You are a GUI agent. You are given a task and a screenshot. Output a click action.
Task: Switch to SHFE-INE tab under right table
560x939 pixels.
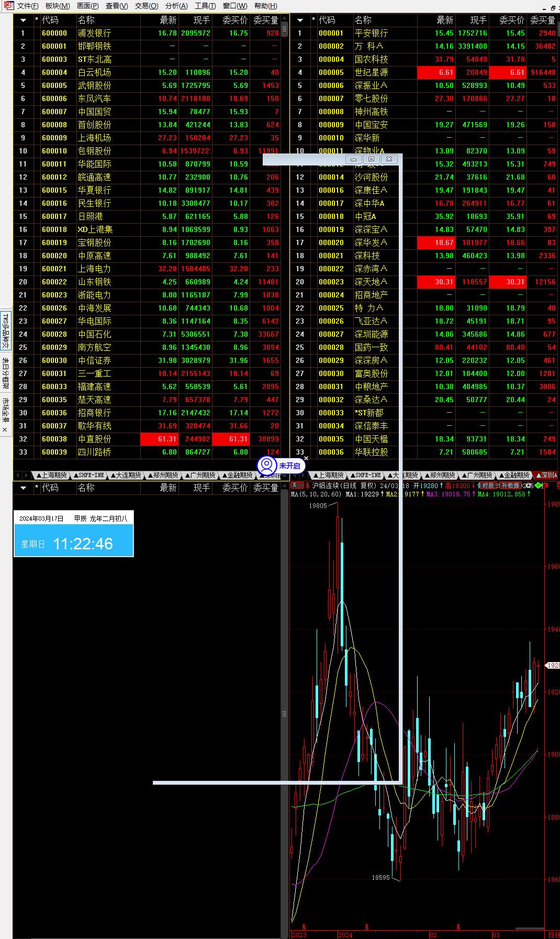point(365,475)
